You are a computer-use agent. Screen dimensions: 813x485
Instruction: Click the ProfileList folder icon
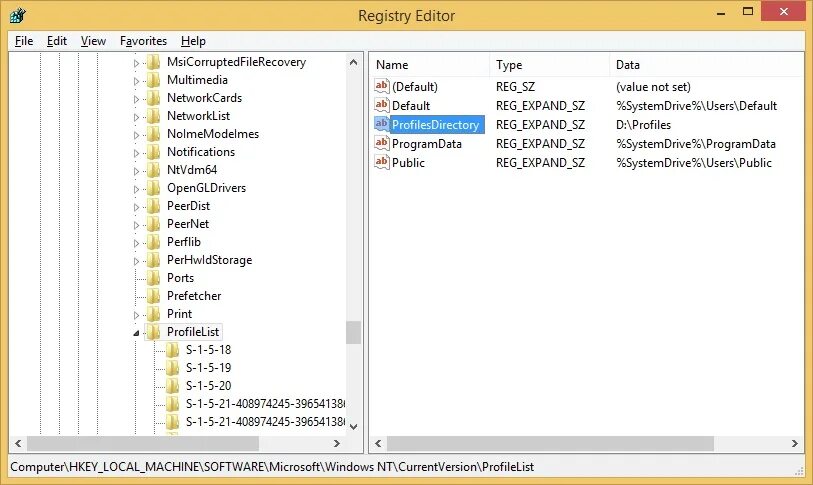pos(153,332)
